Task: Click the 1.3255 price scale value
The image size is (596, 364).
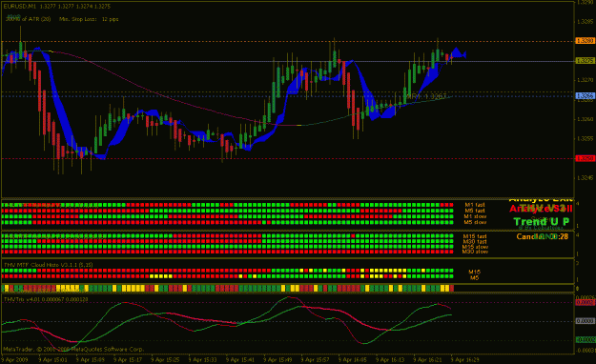Action: tap(586, 139)
